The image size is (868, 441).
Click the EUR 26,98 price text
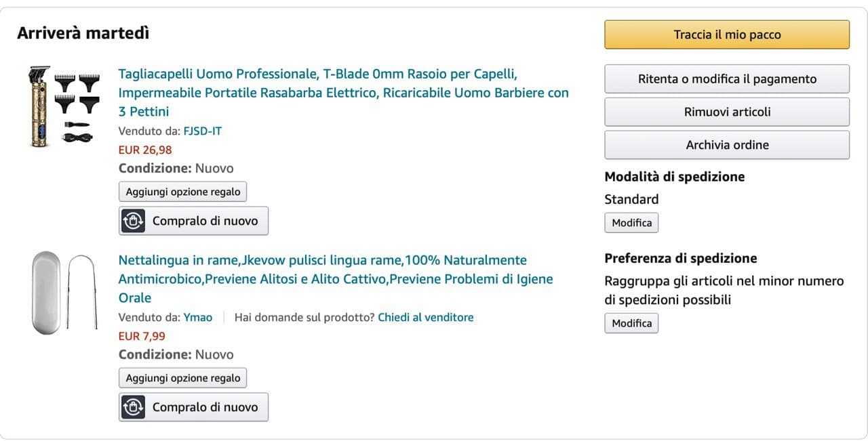[145, 150]
